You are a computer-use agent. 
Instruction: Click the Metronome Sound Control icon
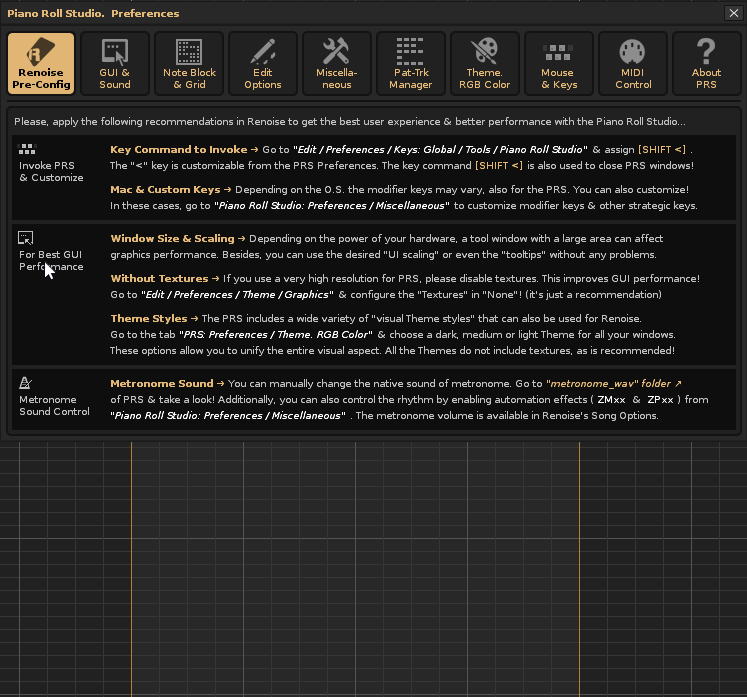point(25,383)
